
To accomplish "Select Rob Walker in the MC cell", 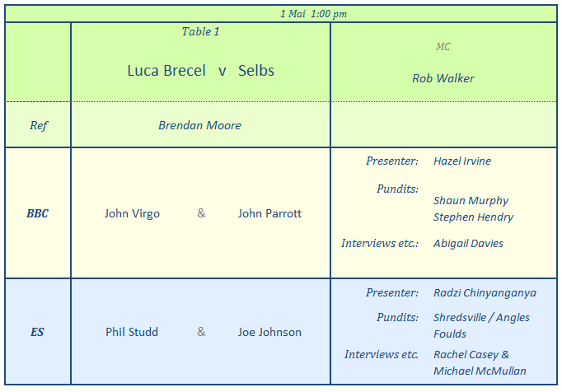I will [x=443, y=79].
